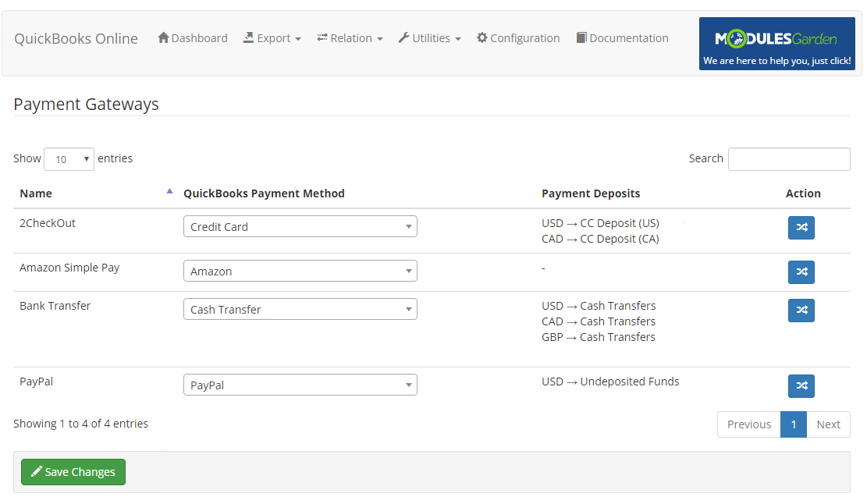Click the PayPal row transfer action icon

(x=801, y=385)
